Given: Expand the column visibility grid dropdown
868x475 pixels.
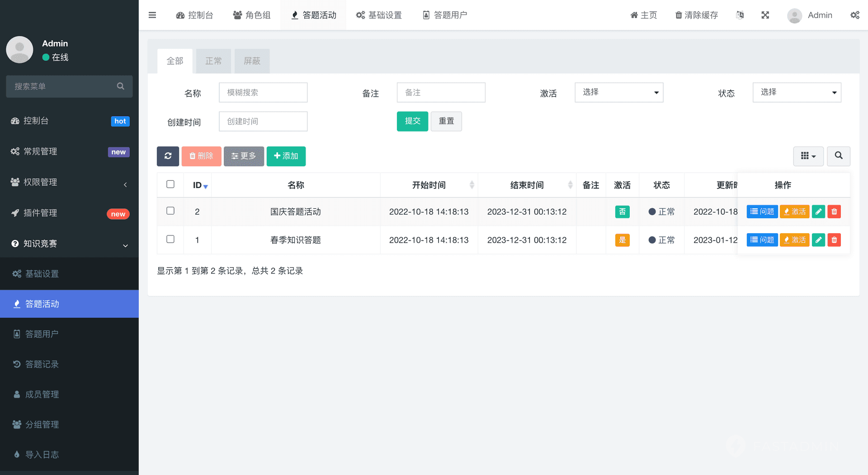Looking at the screenshot, I should (808, 156).
